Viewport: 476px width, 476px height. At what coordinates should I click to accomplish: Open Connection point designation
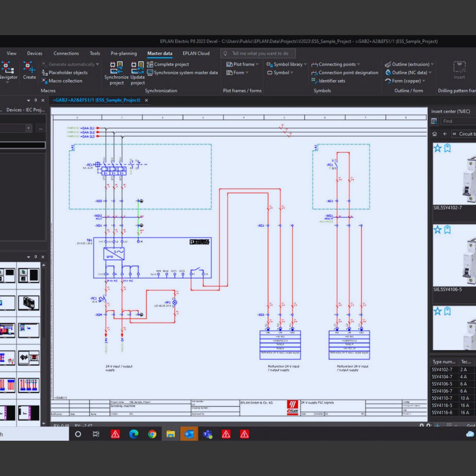(x=345, y=73)
